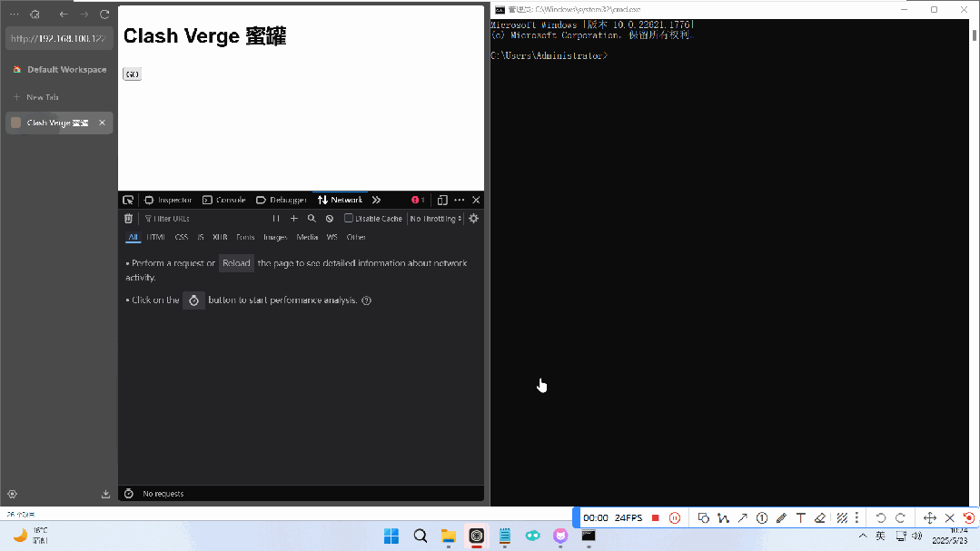Clear network log with trash icon
The height and width of the screenshot is (551, 980).
tap(128, 219)
